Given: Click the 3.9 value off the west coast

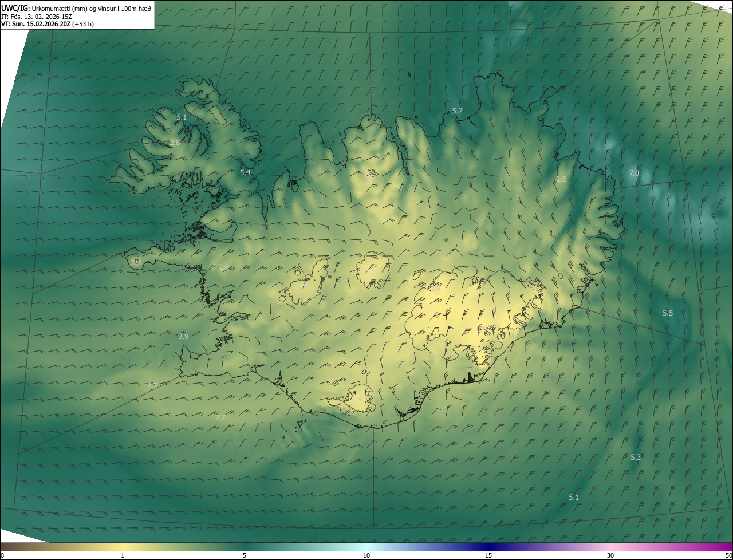Looking at the screenshot, I should (x=183, y=336).
